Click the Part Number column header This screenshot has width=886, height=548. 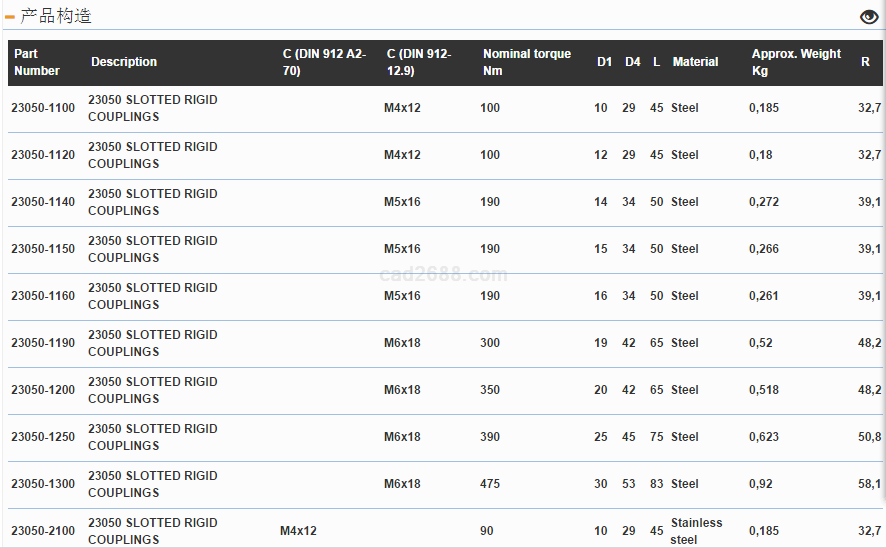pos(37,62)
